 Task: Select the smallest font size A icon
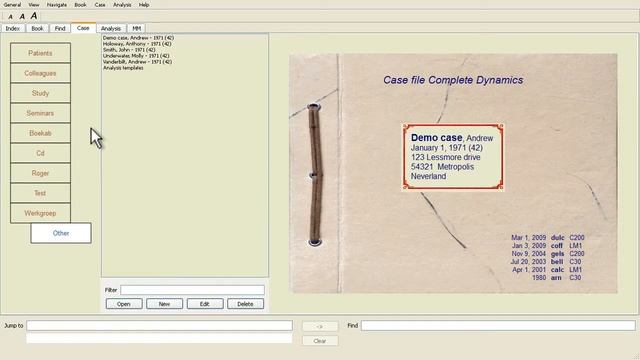[11, 17]
